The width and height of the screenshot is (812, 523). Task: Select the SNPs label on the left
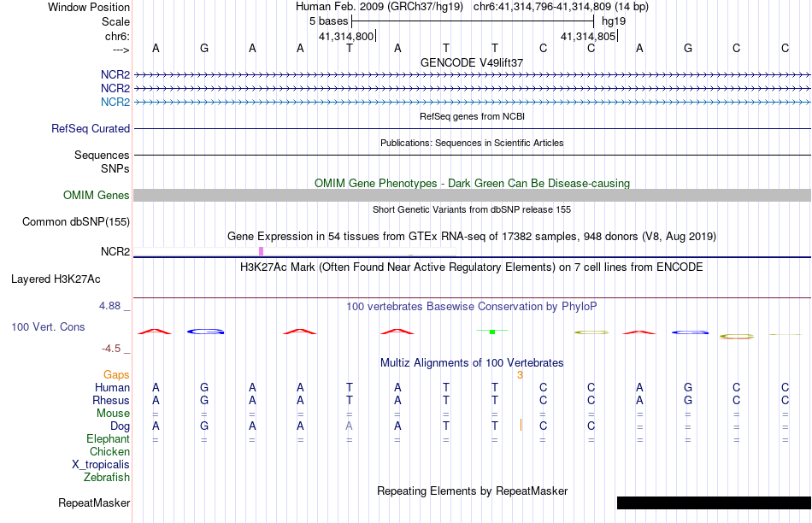tap(115, 169)
